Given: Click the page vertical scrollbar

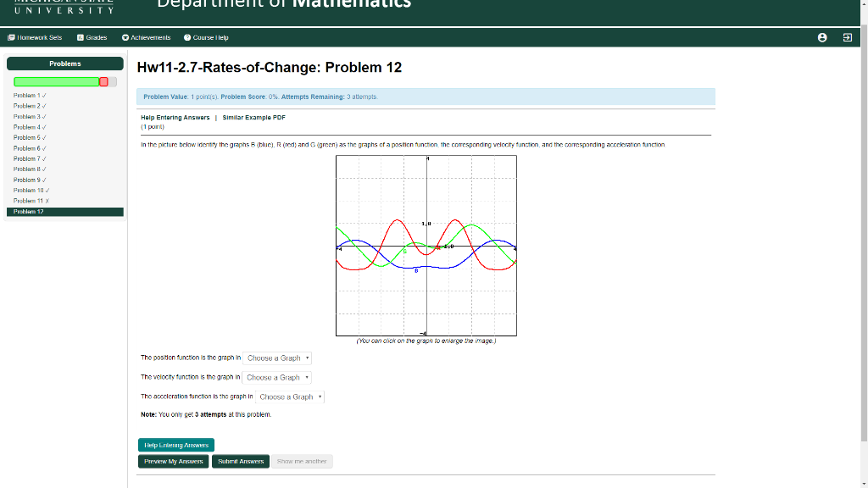Looking at the screenshot, I should coord(864,232).
